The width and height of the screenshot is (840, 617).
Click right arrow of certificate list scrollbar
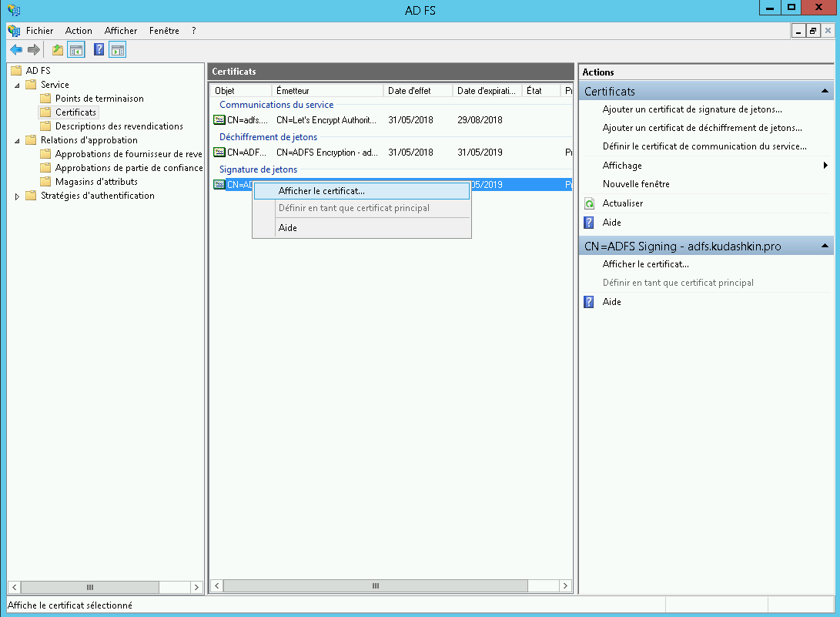click(x=565, y=586)
